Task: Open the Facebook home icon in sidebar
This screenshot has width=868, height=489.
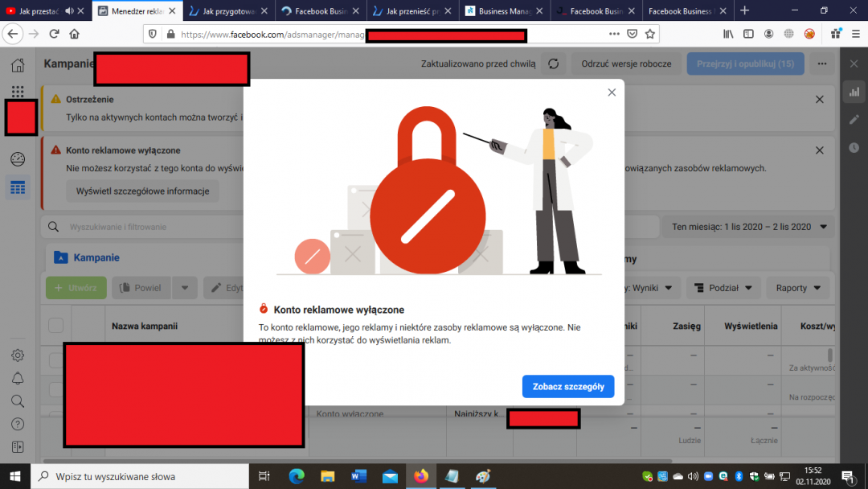Action: (x=18, y=65)
